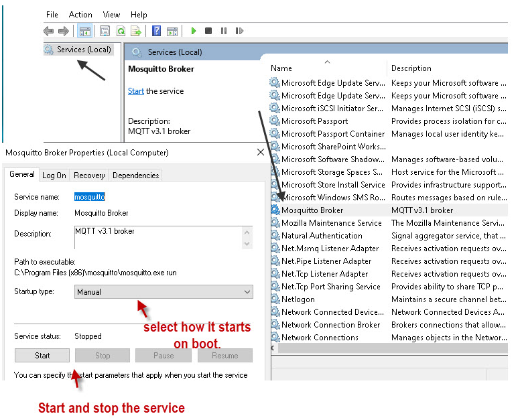Click the highlighted mosquitto service name
This screenshot has width=520, height=420.
click(x=90, y=197)
